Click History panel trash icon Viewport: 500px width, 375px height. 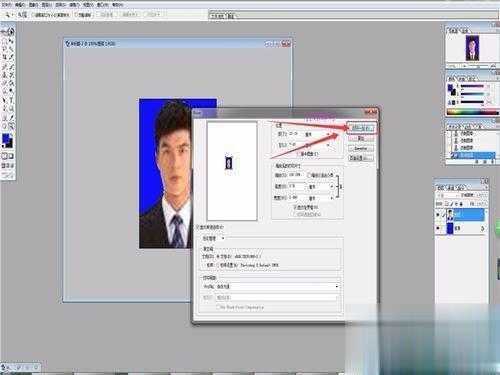tap(492, 162)
